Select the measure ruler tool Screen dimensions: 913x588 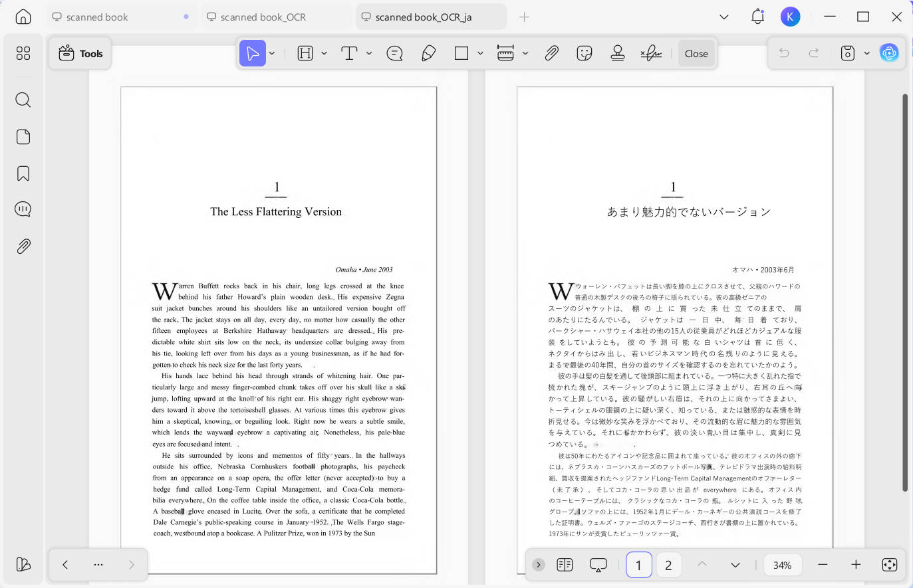point(505,54)
